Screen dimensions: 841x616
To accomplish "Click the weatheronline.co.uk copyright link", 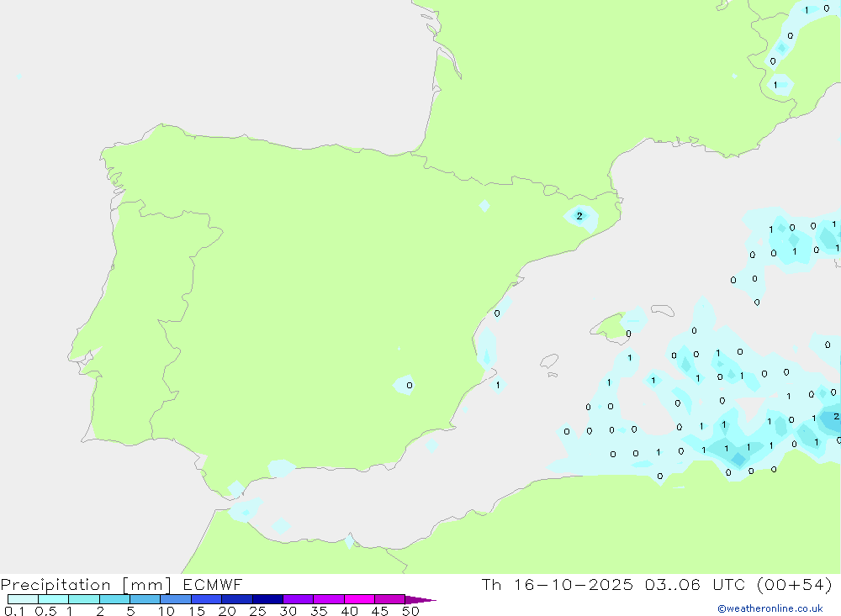I will pos(770,608).
